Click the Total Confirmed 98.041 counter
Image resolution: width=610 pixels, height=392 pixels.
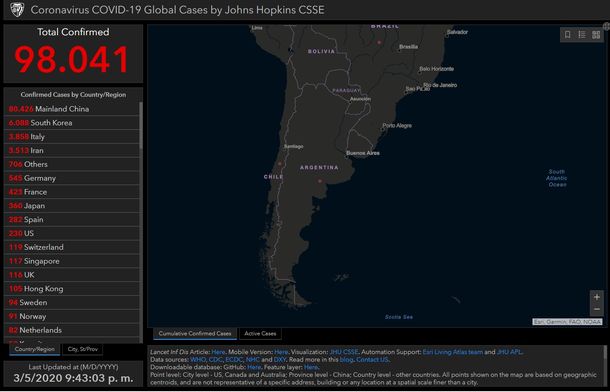point(72,60)
